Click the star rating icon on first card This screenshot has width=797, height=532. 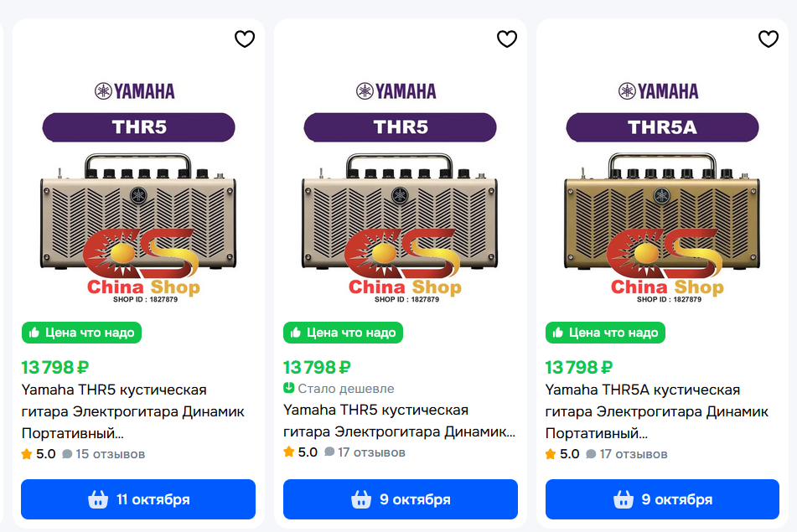27,454
